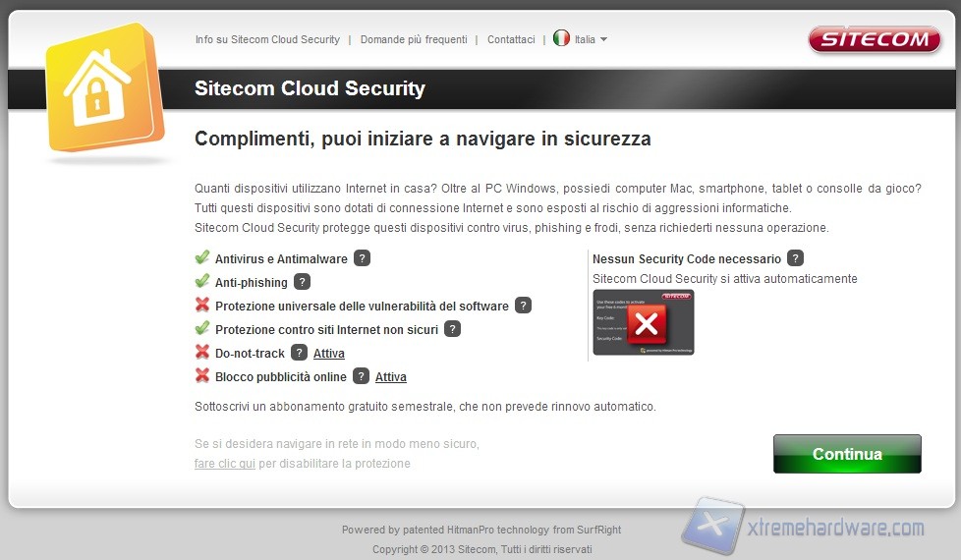Click the help icon next to Antivirus e Antimalware
This screenshot has height=560, width=961.
click(x=362, y=258)
